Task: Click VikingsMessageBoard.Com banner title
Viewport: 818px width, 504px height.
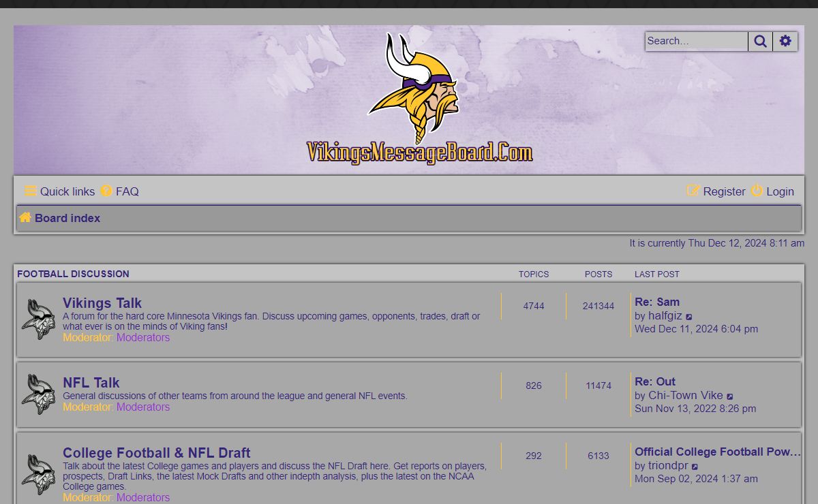Action: pyautogui.click(x=419, y=153)
